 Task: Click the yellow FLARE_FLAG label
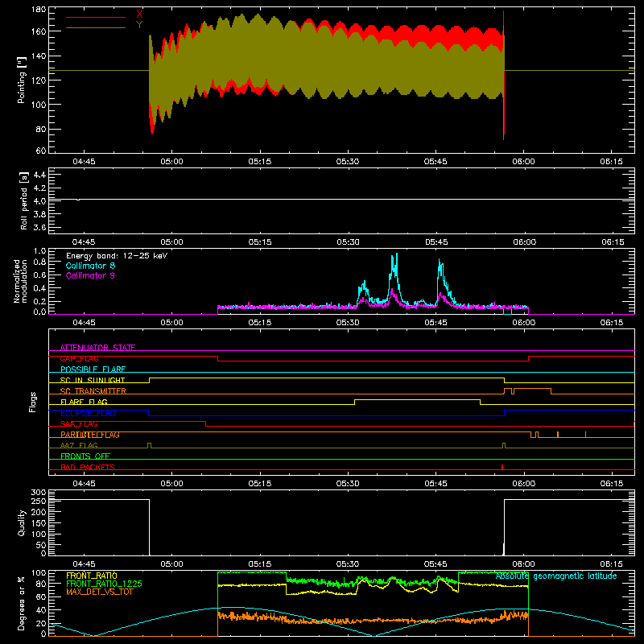(x=84, y=402)
